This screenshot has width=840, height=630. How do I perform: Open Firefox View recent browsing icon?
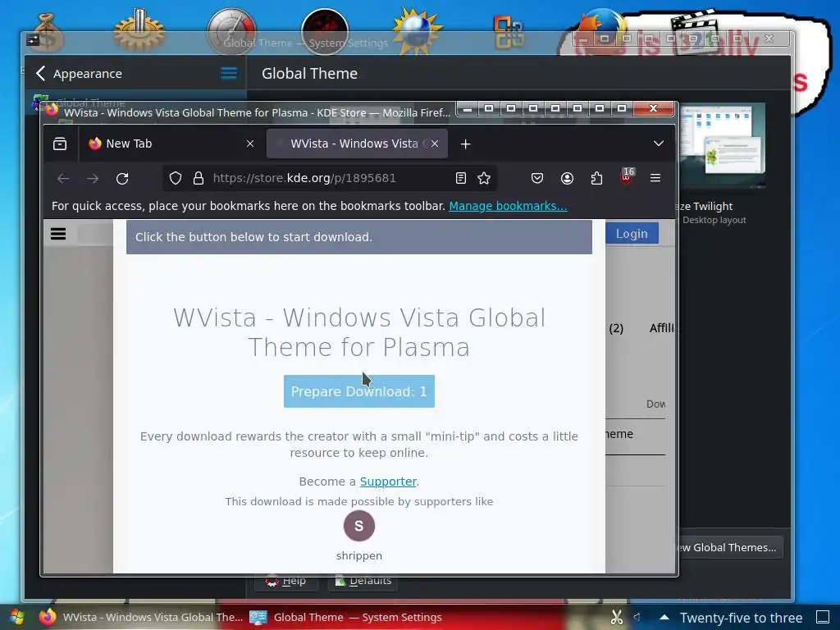(x=60, y=144)
